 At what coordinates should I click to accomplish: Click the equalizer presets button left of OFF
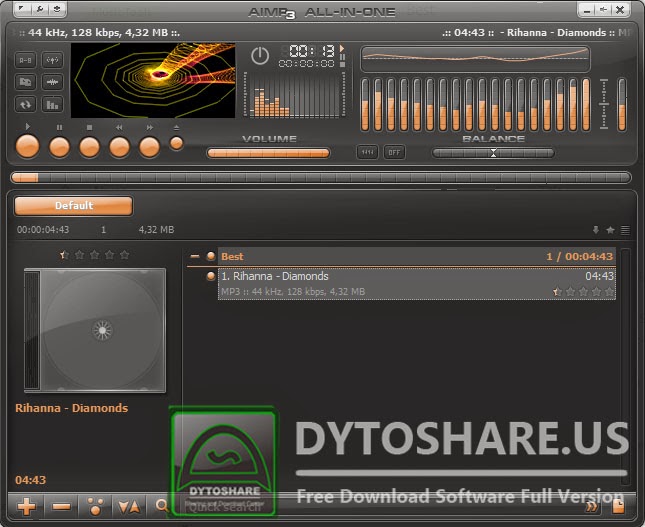(367, 152)
